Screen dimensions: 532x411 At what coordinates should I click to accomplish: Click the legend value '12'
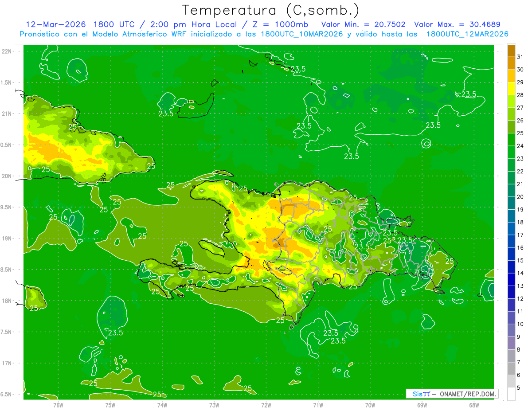pyautogui.click(x=520, y=298)
